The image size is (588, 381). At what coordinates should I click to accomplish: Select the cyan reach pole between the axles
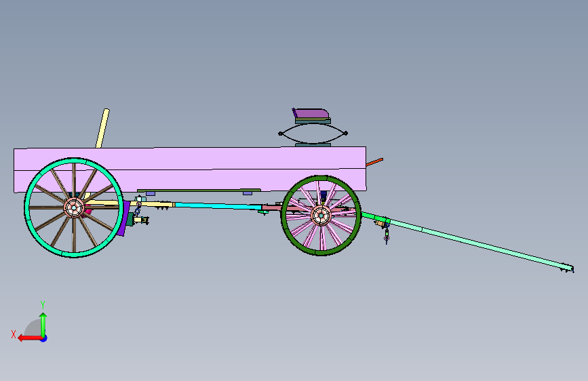[218, 206]
